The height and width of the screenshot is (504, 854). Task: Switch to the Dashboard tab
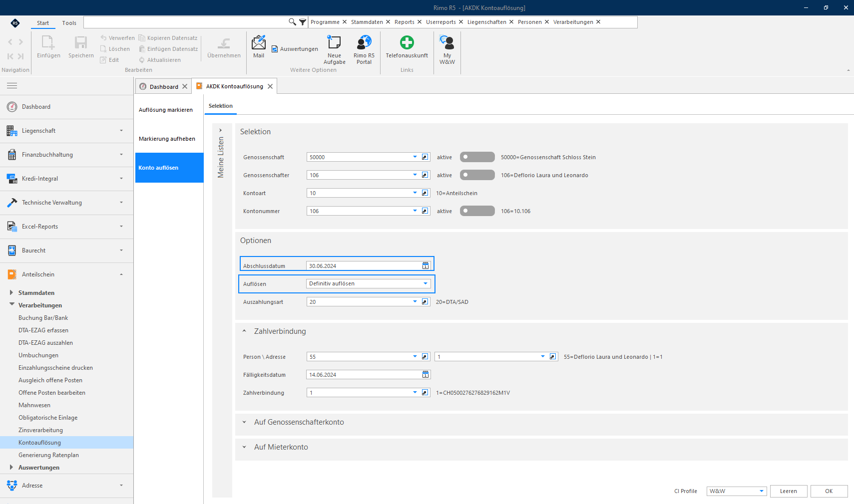[163, 86]
